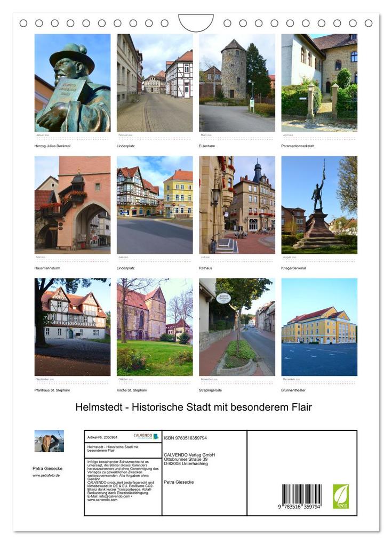Click the green eco leaf icon

pyautogui.click(x=341, y=497)
